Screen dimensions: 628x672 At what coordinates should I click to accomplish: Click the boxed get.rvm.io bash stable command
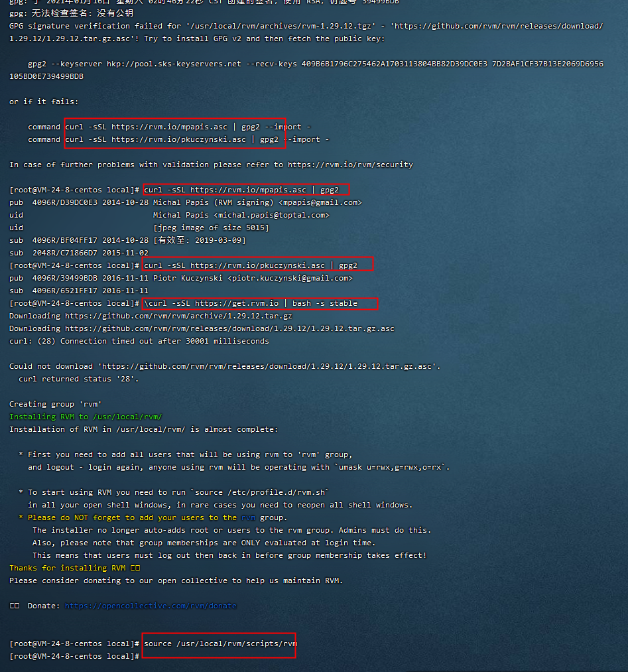[261, 303]
